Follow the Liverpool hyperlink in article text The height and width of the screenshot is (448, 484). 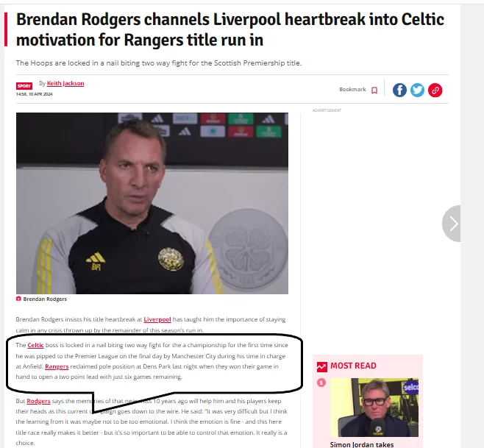(x=157, y=319)
